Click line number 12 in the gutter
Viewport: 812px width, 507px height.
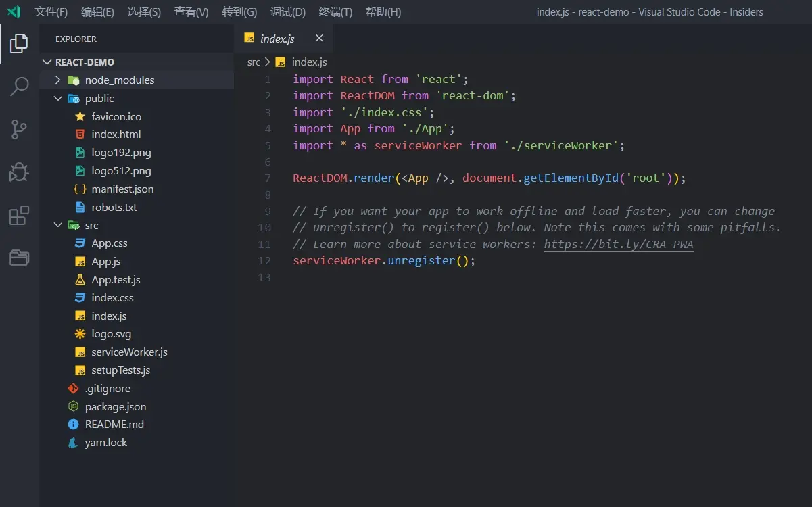coord(264,261)
